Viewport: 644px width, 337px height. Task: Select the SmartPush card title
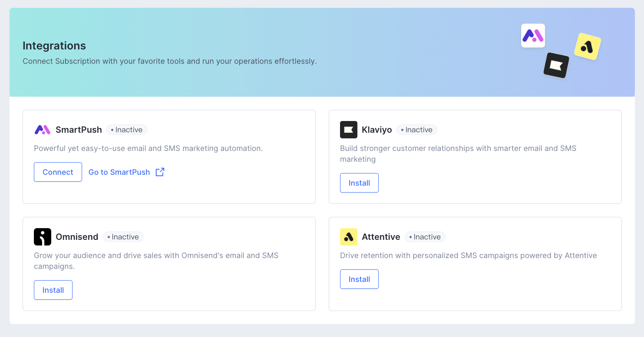click(x=79, y=130)
